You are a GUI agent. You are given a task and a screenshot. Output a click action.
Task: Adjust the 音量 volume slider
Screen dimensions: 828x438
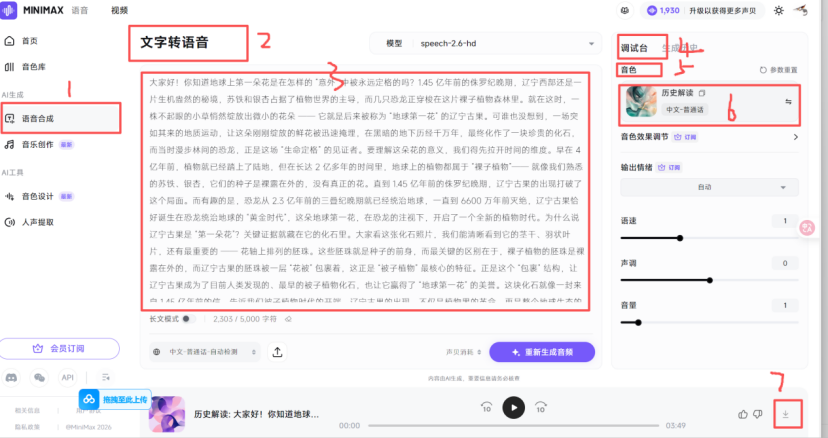pyautogui.click(x=709, y=322)
